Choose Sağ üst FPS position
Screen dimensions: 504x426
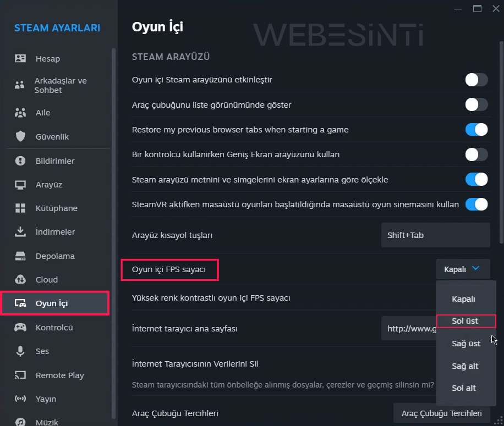click(x=465, y=344)
